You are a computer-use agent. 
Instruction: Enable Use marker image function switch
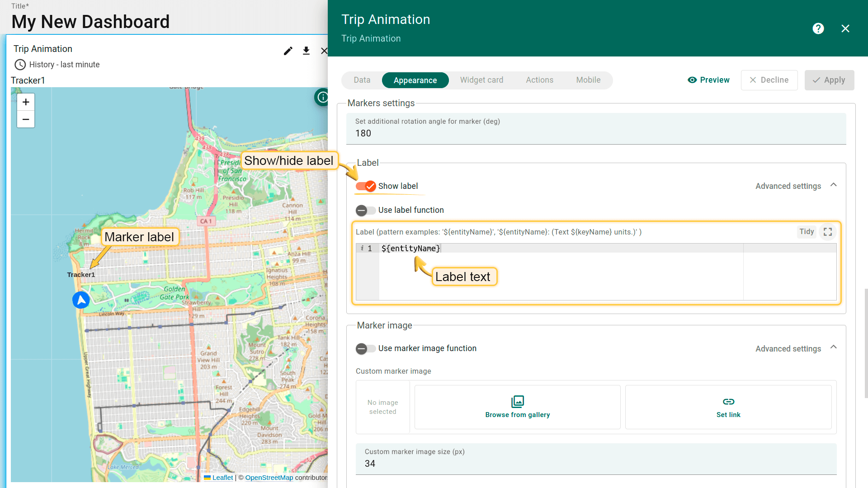[x=366, y=348]
